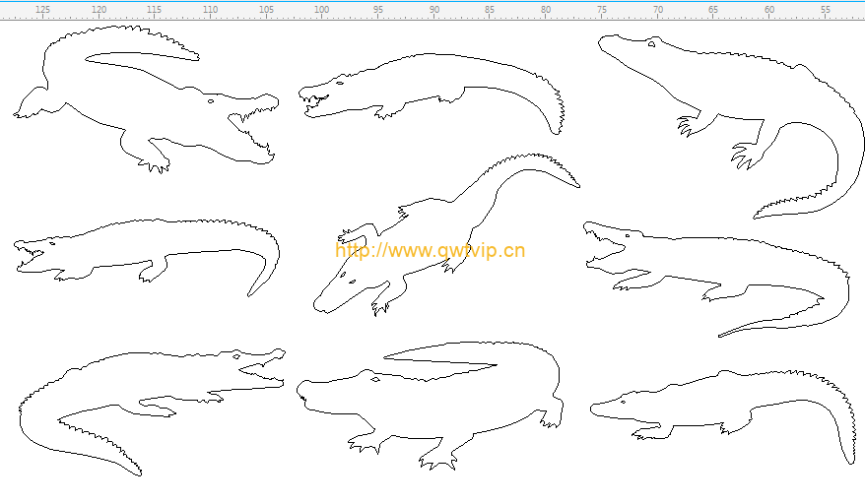Click the 95 mark on the ruler
This screenshot has width=865, height=504.
[x=378, y=10]
